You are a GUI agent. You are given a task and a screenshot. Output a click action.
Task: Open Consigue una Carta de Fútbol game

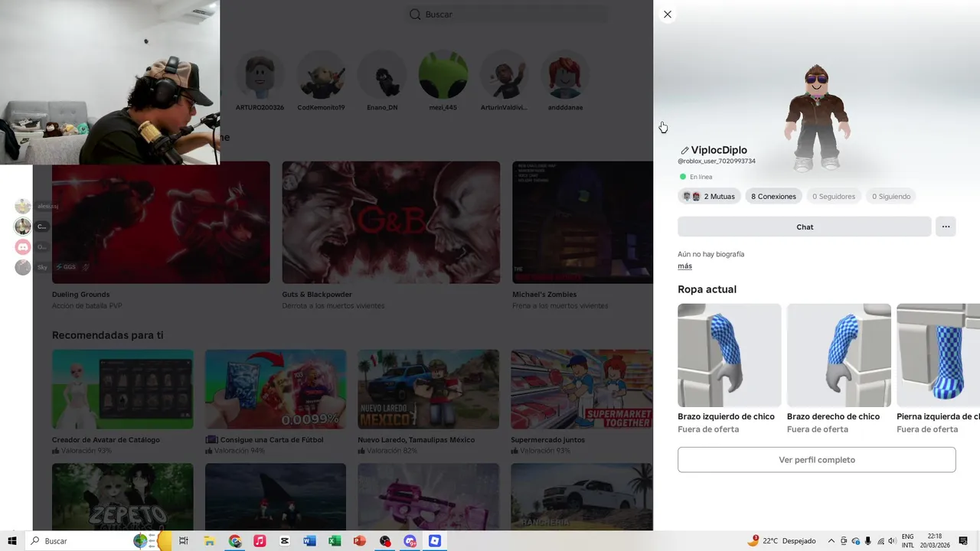(x=276, y=390)
